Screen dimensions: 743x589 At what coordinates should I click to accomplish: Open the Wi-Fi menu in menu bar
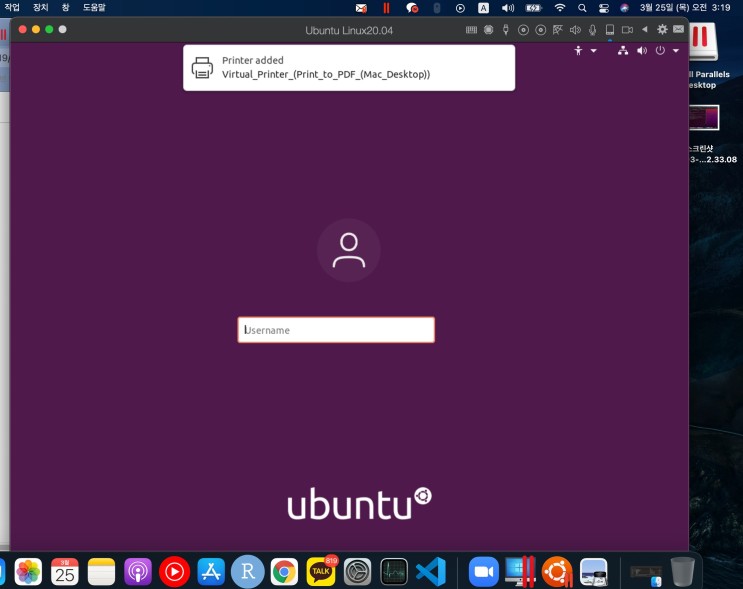tap(560, 8)
